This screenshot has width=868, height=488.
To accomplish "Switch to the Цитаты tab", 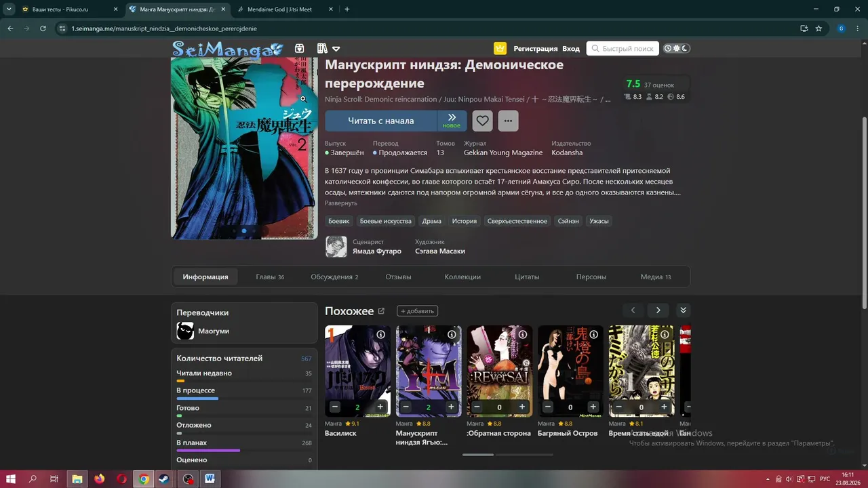I will 527,277.
